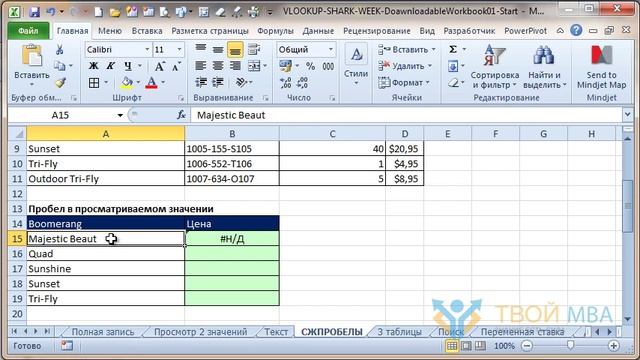Click the thousands separator 000 icon
640x360 pixels.
tap(328, 66)
